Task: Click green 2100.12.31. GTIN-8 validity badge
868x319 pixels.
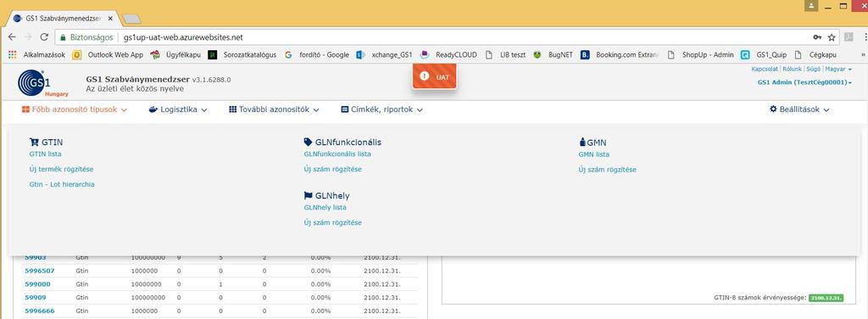Action: [826, 298]
